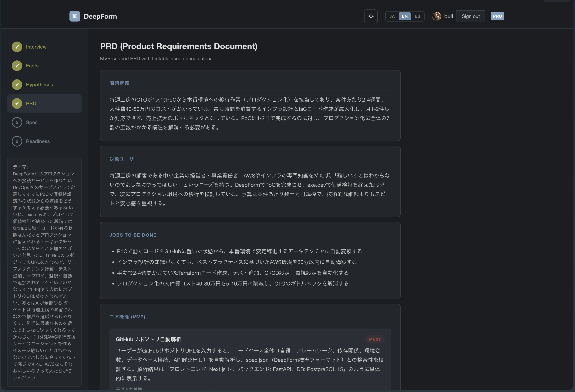Click the DeepForm logo icon

point(75,16)
